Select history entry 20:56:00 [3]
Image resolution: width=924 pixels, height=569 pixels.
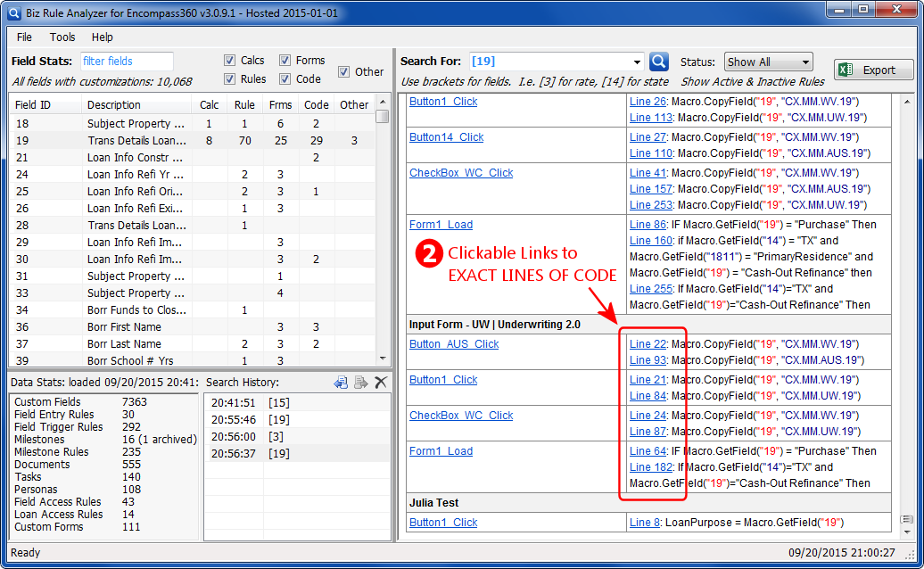(x=297, y=436)
